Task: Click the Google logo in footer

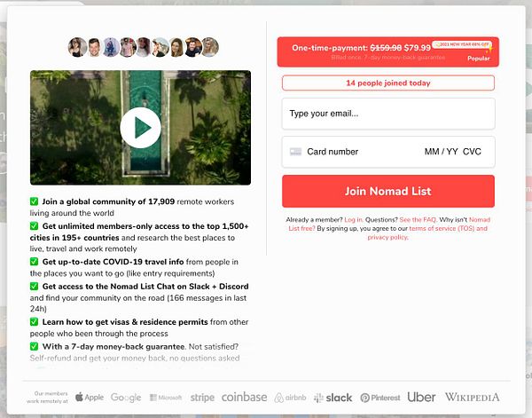Action: 126,398
